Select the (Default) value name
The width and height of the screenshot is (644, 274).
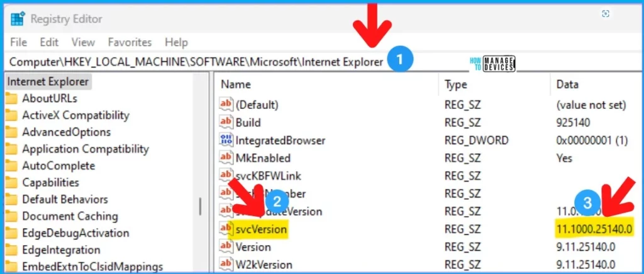(x=257, y=105)
